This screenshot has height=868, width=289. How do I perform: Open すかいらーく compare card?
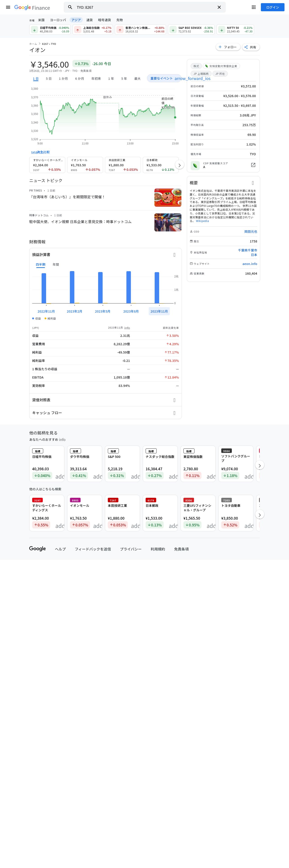47,165
